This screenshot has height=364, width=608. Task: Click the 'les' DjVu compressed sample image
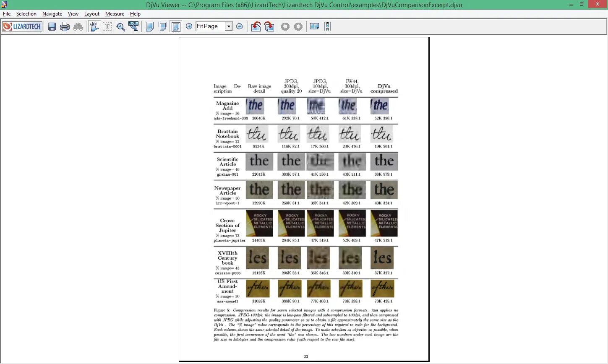click(x=382, y=258)
